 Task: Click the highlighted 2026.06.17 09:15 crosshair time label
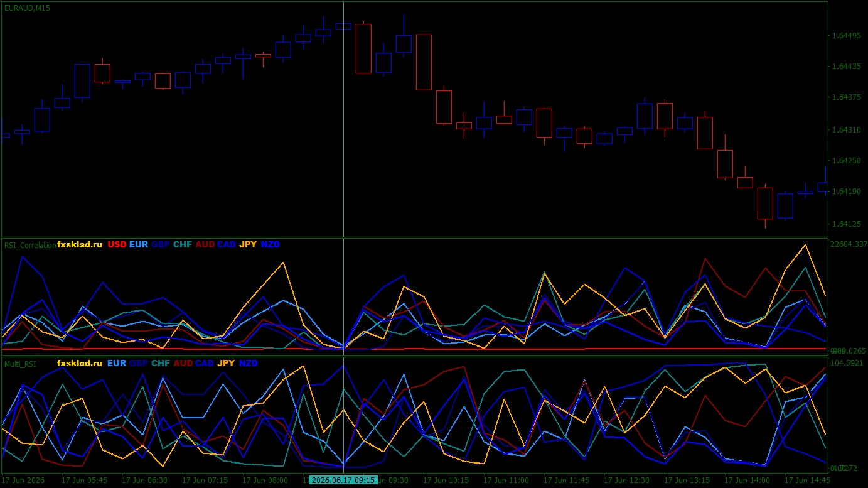[x=343, y=480]
